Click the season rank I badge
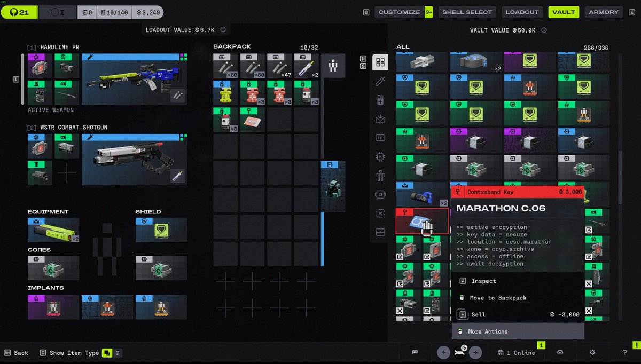The width and height of the screenshot is (641, 364). coord(58,12)
